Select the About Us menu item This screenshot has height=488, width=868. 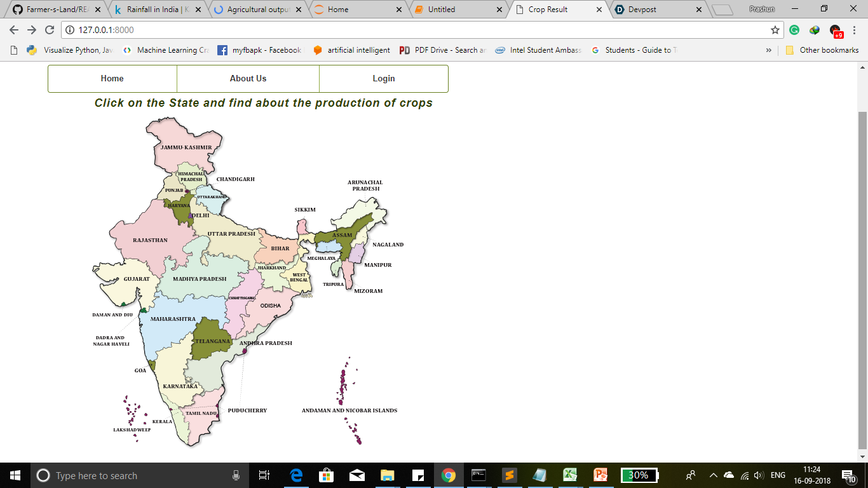coord(248,78)
